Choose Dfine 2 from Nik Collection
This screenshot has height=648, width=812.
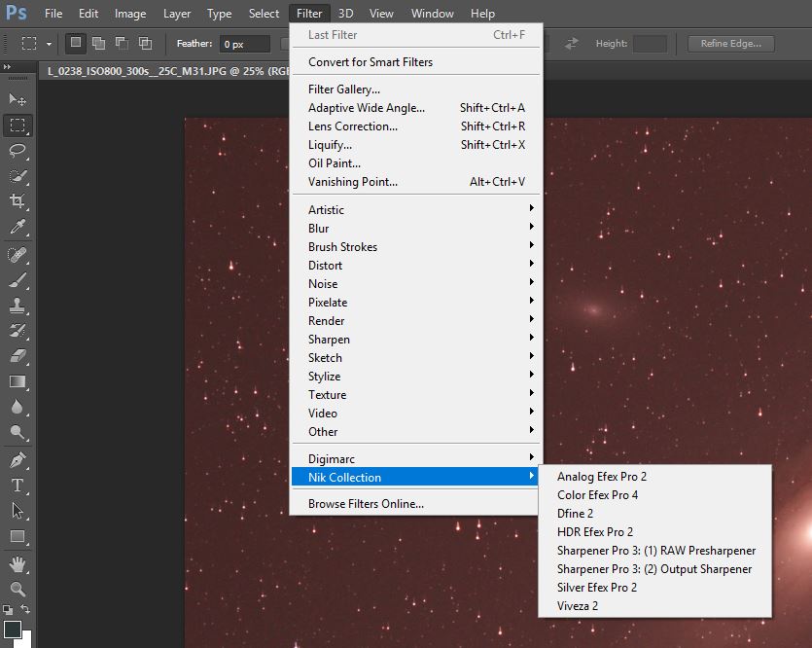(575, 514)
